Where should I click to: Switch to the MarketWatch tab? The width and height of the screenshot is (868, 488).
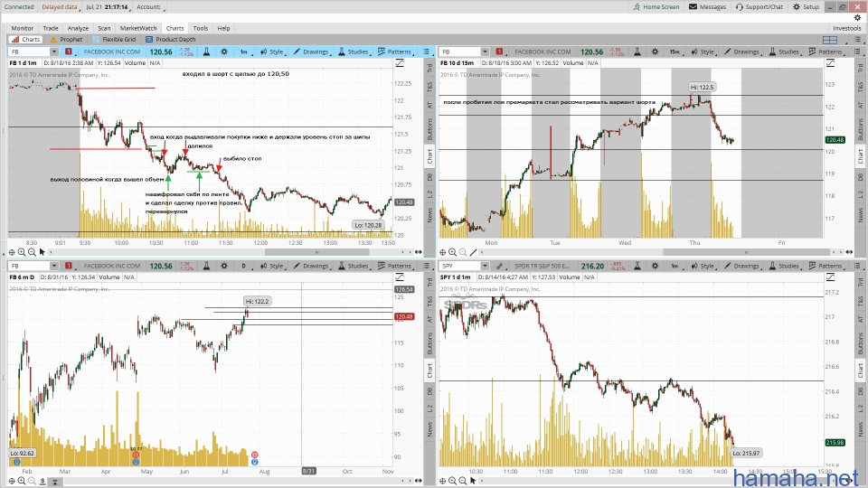pos(138,28)
